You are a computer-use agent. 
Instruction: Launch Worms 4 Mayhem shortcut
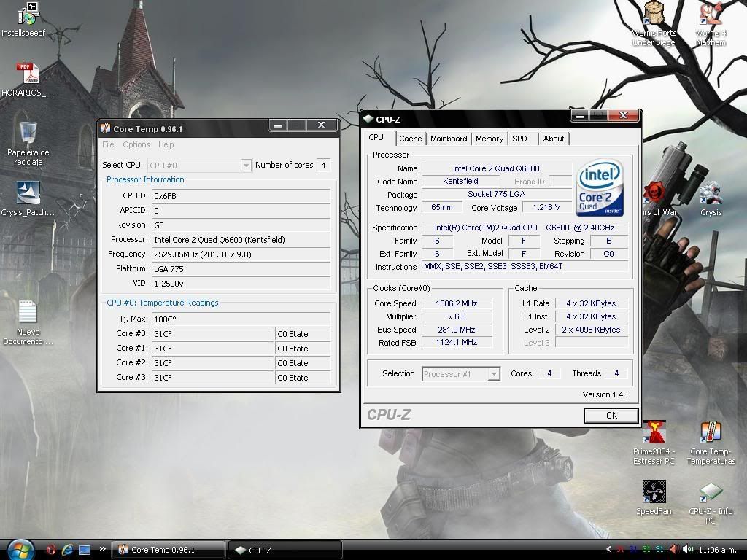[x=711, y=24]
